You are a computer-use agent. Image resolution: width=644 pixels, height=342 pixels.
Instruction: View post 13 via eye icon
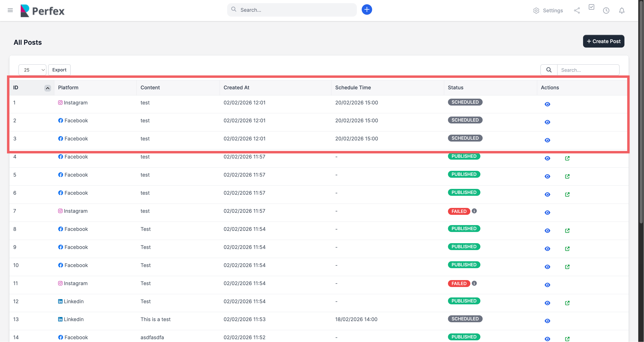[x=547, y=321]
